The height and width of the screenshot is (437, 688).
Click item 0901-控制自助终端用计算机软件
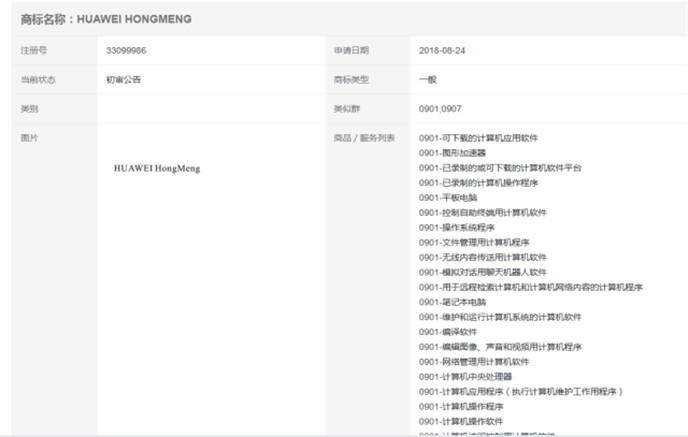[x=483, y=213]
